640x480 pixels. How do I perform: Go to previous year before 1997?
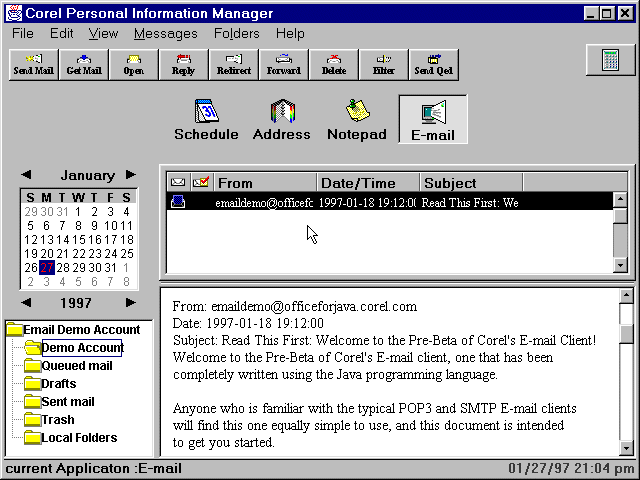point(26,302)
